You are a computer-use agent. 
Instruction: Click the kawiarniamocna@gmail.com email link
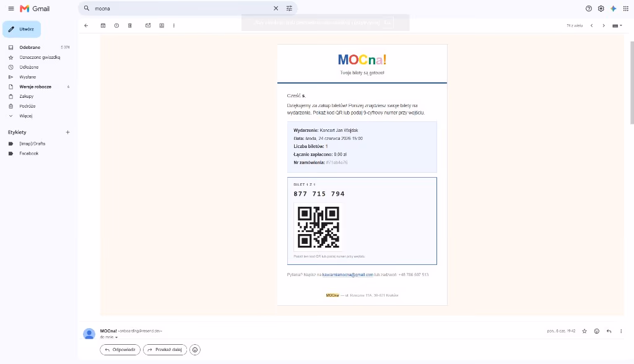(x=348, y=275)
